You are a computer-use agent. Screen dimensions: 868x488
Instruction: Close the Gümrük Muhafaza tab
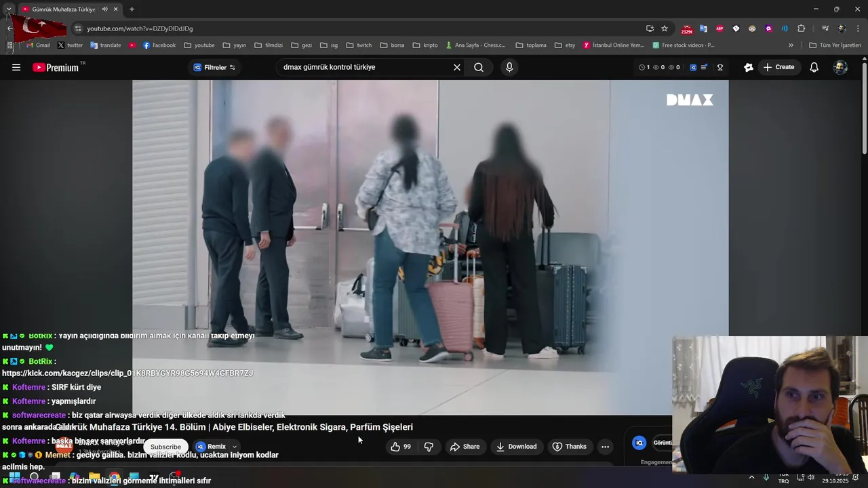[115, 9]
